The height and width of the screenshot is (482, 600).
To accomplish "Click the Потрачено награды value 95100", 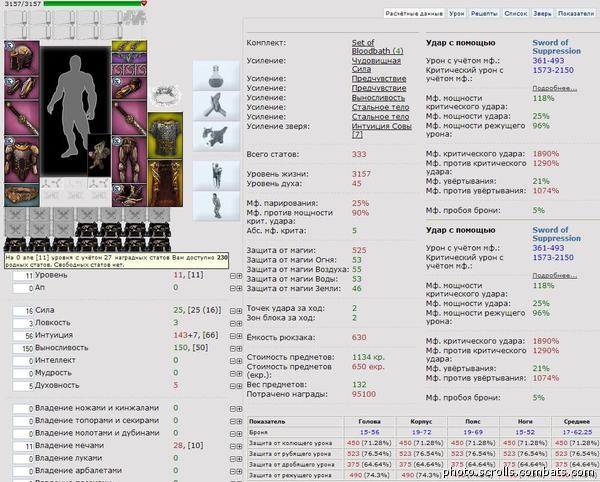I will (x=364, y=394).
